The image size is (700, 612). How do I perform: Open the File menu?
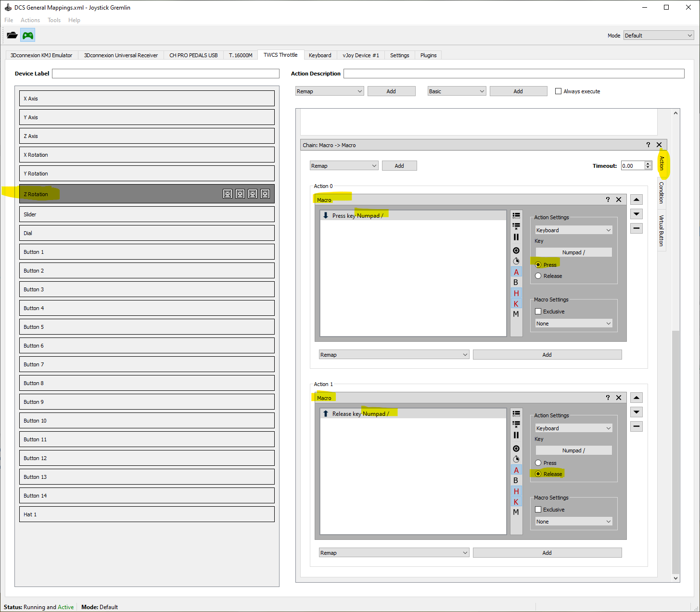point(9,20)
